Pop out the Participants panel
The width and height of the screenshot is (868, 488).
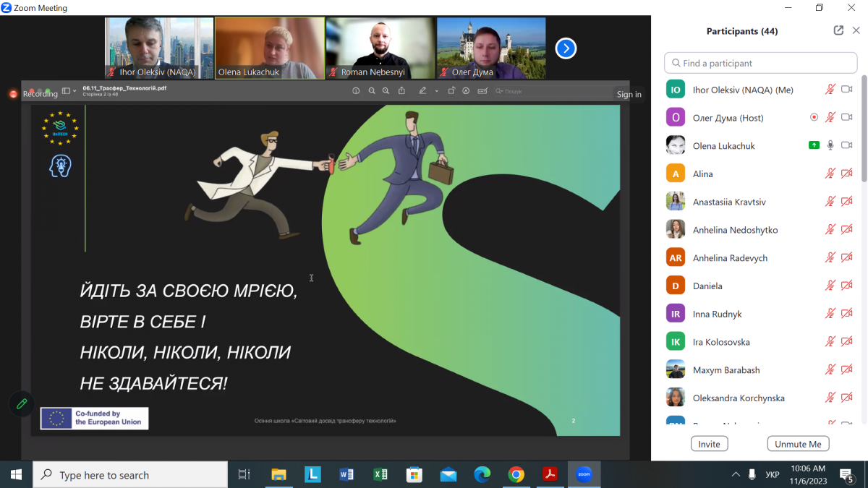[838, 30]
